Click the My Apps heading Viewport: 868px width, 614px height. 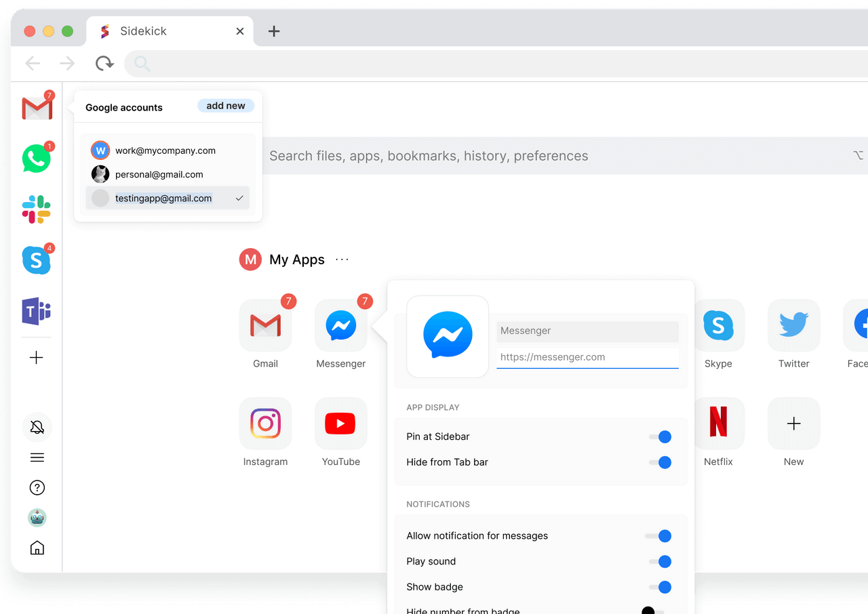pyautogui.click(x=297, y=260)
